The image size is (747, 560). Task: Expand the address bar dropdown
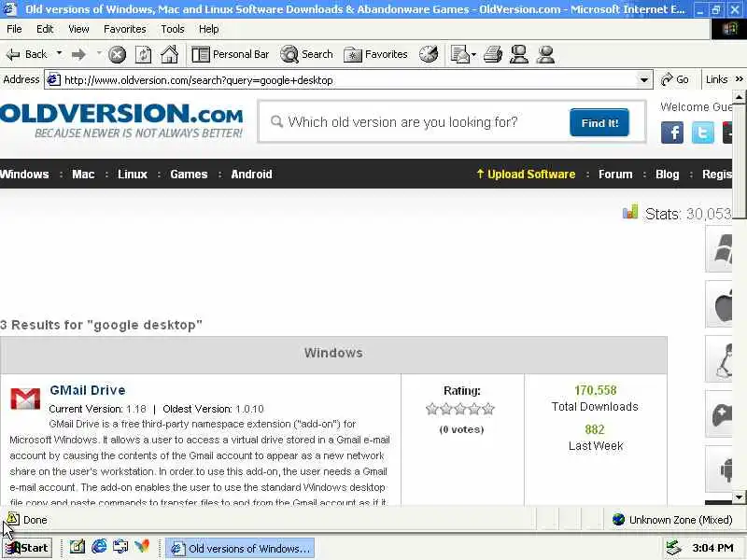tap(644, 80)
